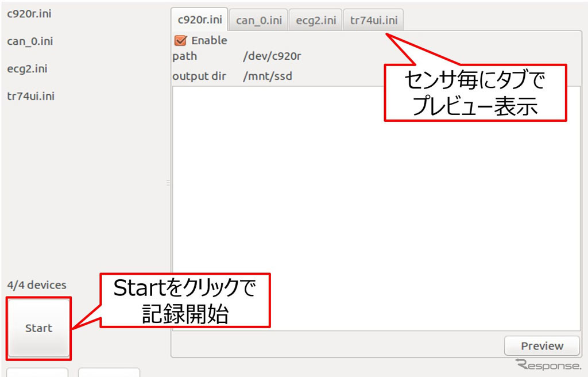Click the second cut-off button at bottom
This screenshot has height=377, width=588.
point(109,372)
